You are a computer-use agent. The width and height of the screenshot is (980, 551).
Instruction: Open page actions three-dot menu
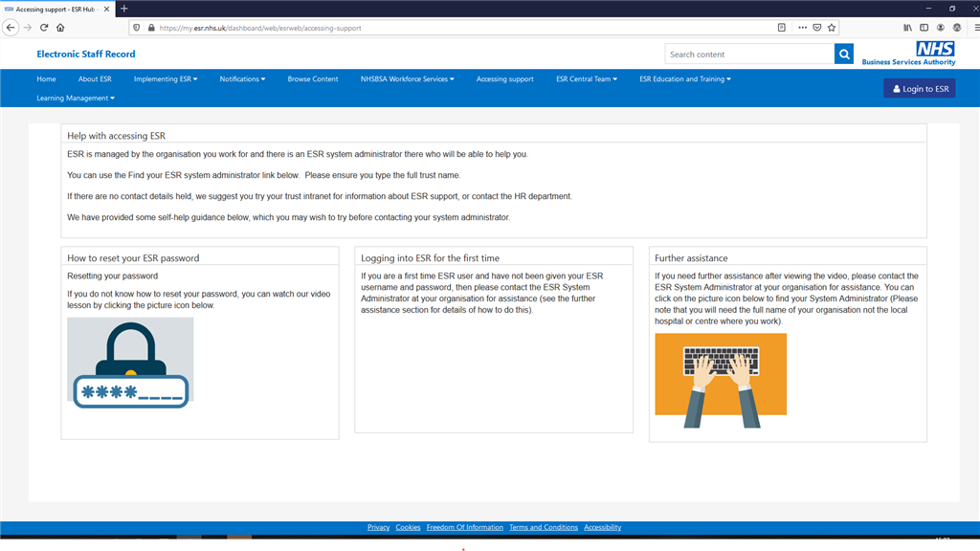tap(802, 28)
